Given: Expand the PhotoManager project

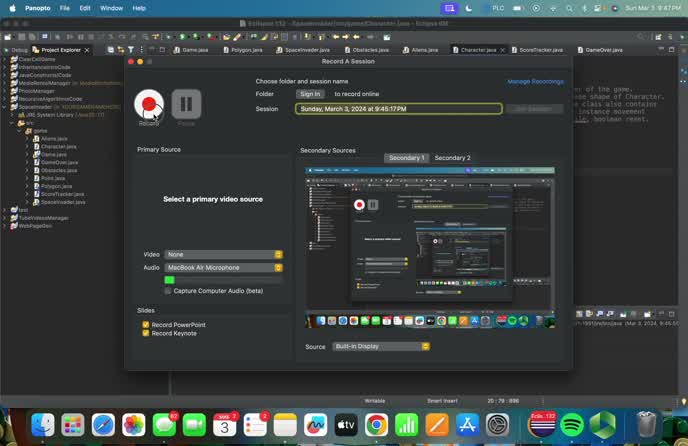Looking at the screenshot, I should 5,91.
